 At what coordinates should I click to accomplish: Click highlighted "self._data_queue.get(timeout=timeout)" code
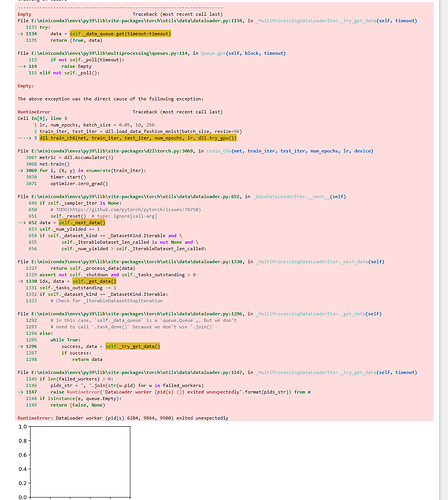pyautogui.click(x=120, y=34)
